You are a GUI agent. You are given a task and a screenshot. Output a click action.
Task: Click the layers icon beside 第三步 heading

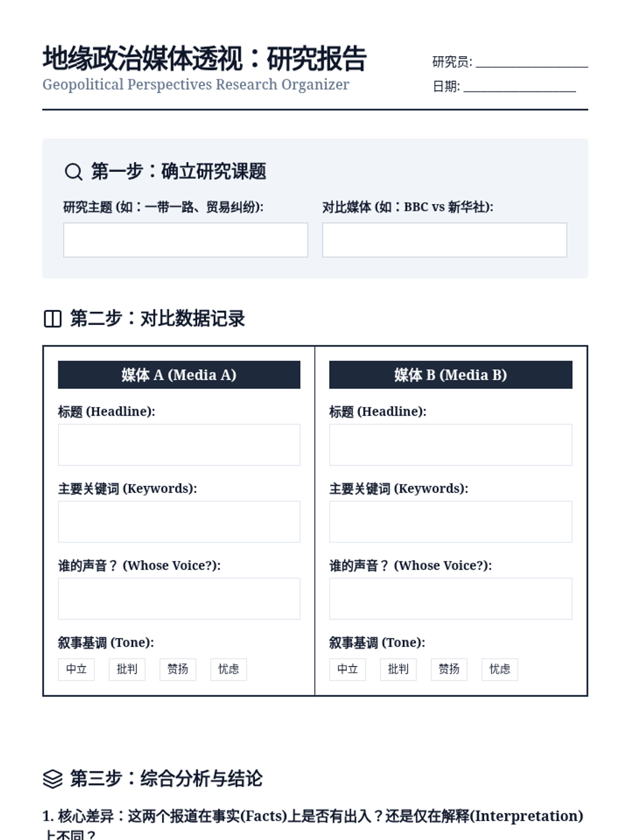(x=52, y=779)
